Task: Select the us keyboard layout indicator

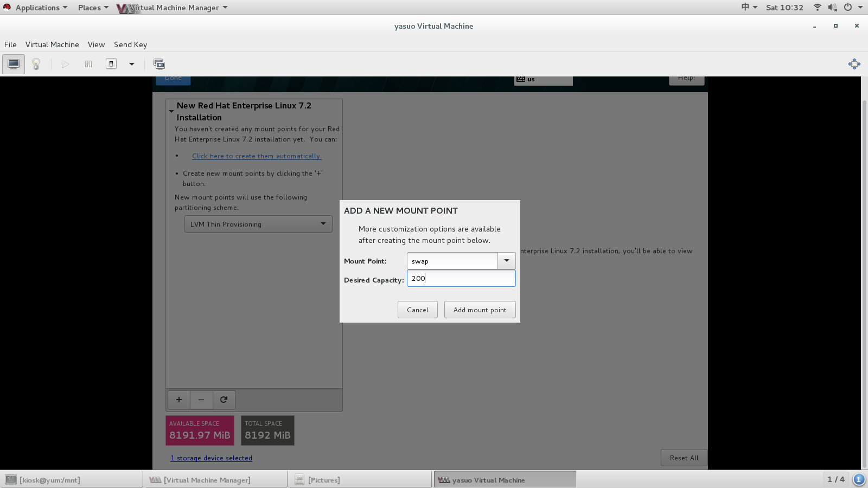Action: [x=543, y=79]
